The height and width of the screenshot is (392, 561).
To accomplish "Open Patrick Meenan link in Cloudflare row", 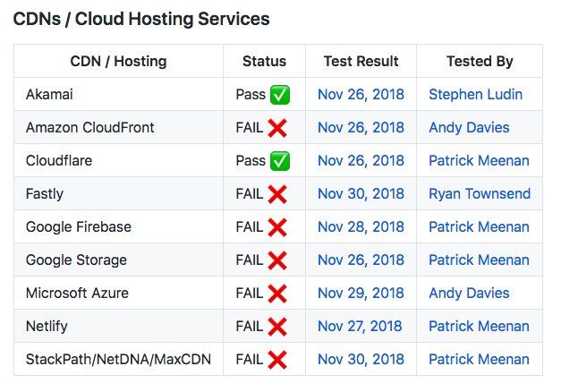I will 479,161.
